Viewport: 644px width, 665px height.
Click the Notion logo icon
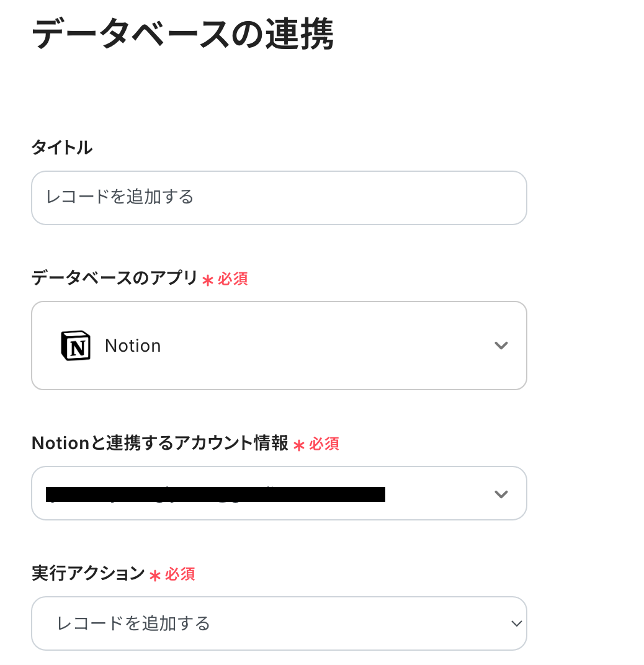76,346
